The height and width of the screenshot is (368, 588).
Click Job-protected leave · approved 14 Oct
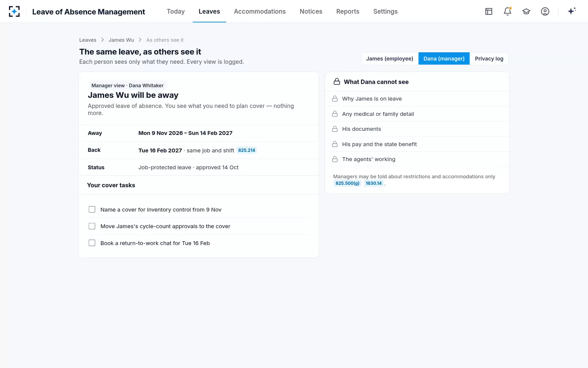point(188,167)
